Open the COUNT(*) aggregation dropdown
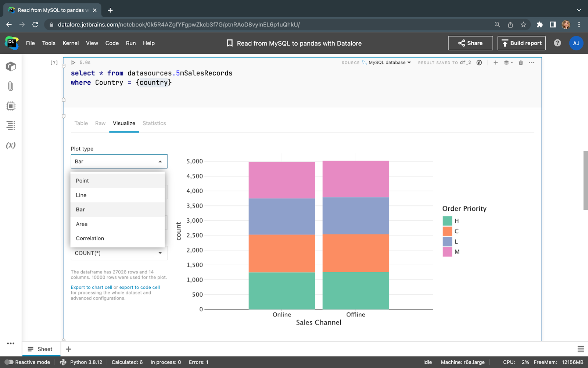 coord(119,253)
